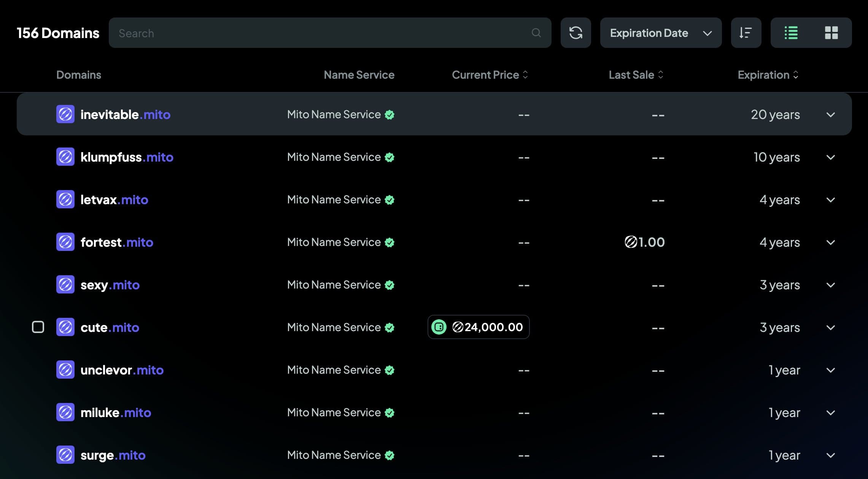Open the klumpfuss.mito domain link
Viewport: 868px width, 479px height.
coord(127,157)
